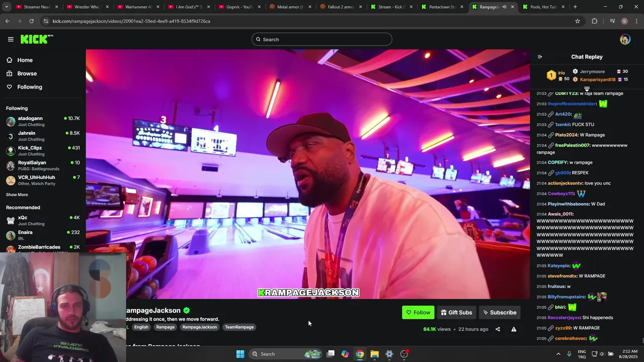
Task: Open the Chrome media control icon
Action: 612,21
